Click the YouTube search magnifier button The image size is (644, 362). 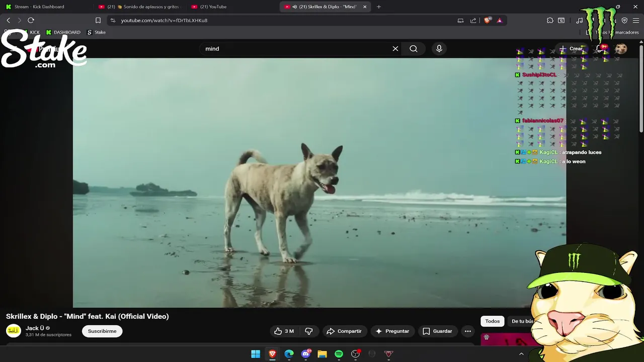point(414,49)
